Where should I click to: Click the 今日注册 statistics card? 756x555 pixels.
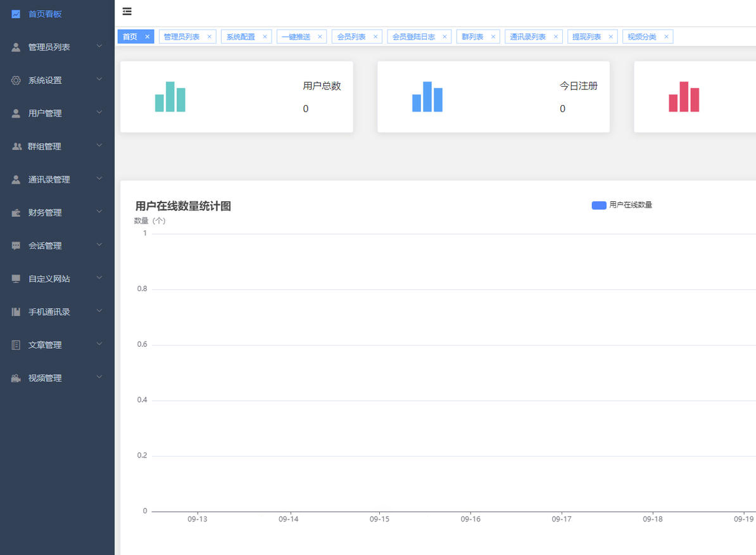(493, 97)
